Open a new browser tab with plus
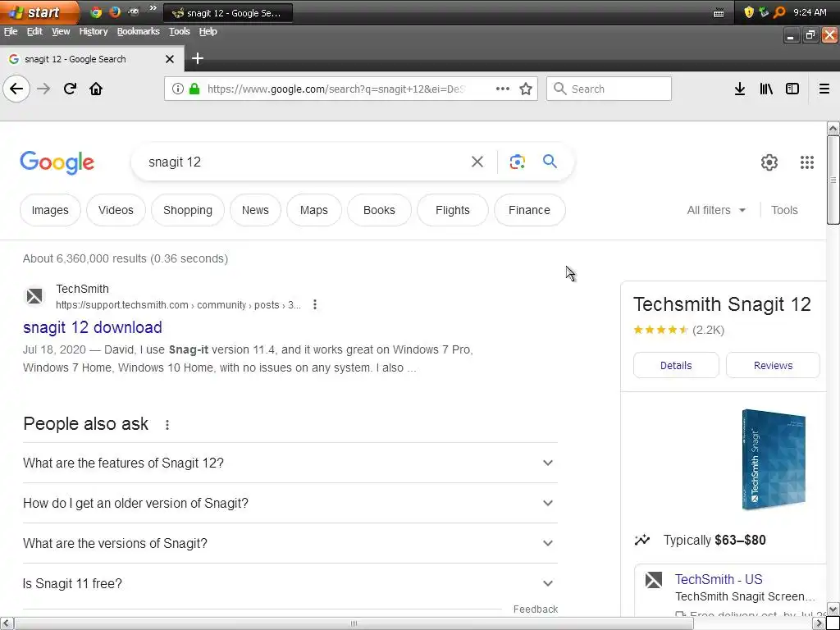840x630 pixels. pyautogui.click(x=198, y=58)
